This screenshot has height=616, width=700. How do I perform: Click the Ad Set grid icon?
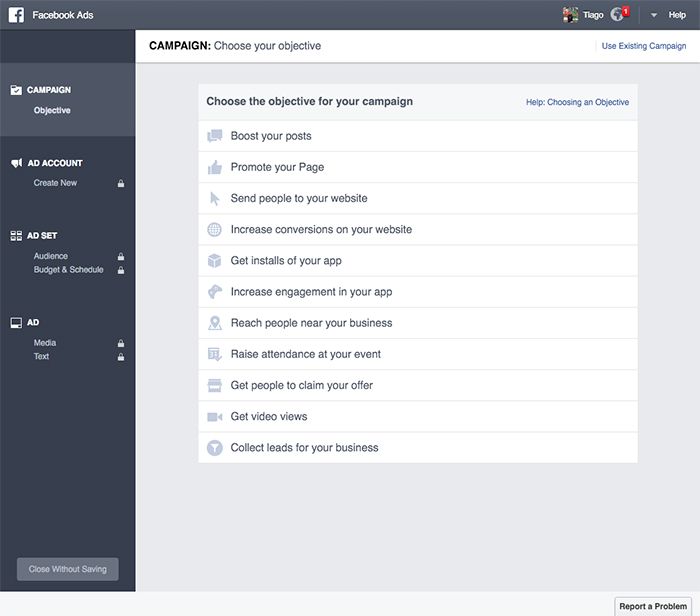[x=16, y=236]
